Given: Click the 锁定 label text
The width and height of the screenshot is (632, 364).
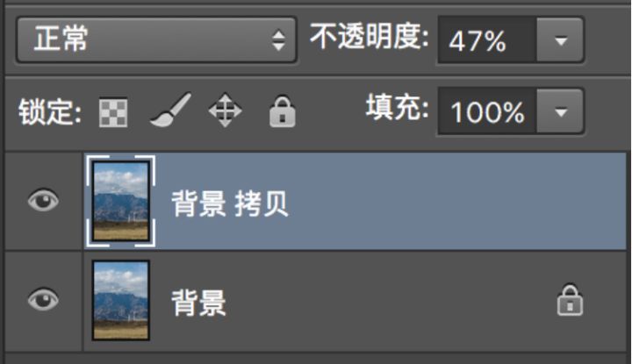Looking at the screenshot, I should click(50, 112).
